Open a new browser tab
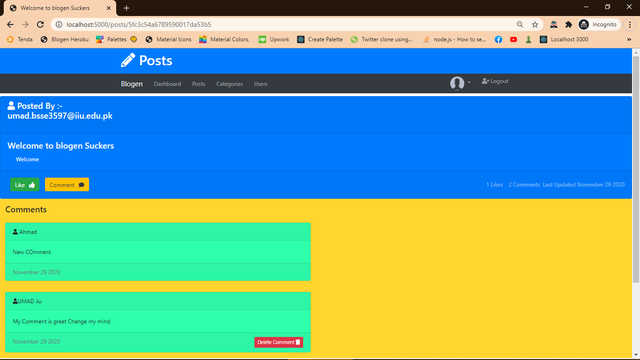 126,8
